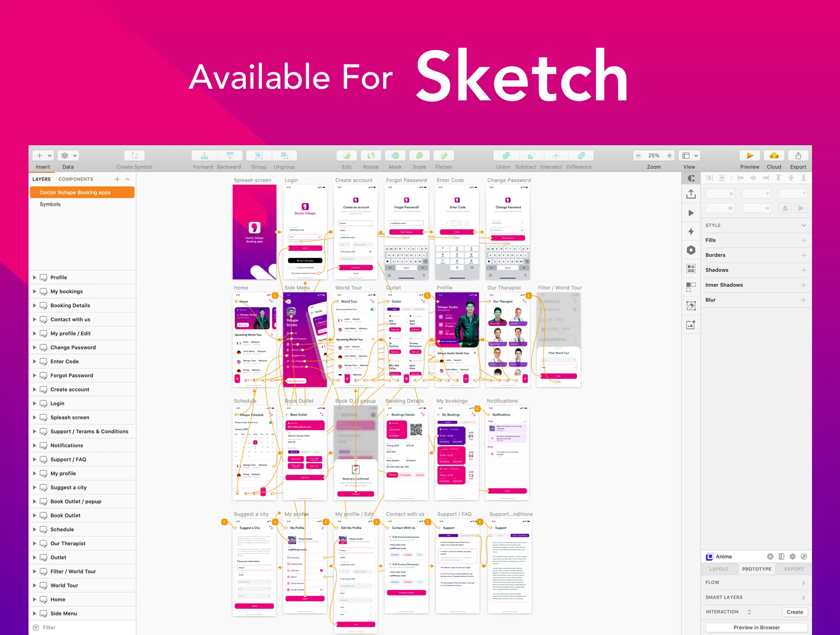
Task: Click the X position field
Action: pyautogui.click(x=721, y=193)
